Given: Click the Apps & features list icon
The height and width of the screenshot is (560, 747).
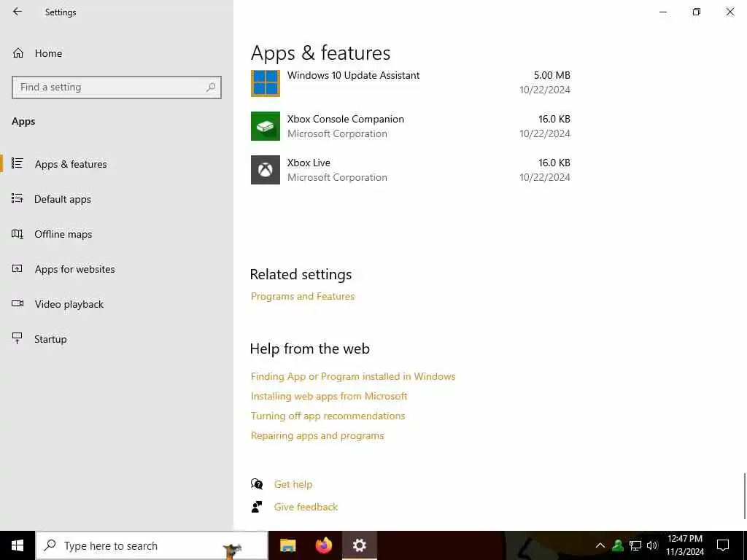Looking at the screenshot, I should 18,163.
